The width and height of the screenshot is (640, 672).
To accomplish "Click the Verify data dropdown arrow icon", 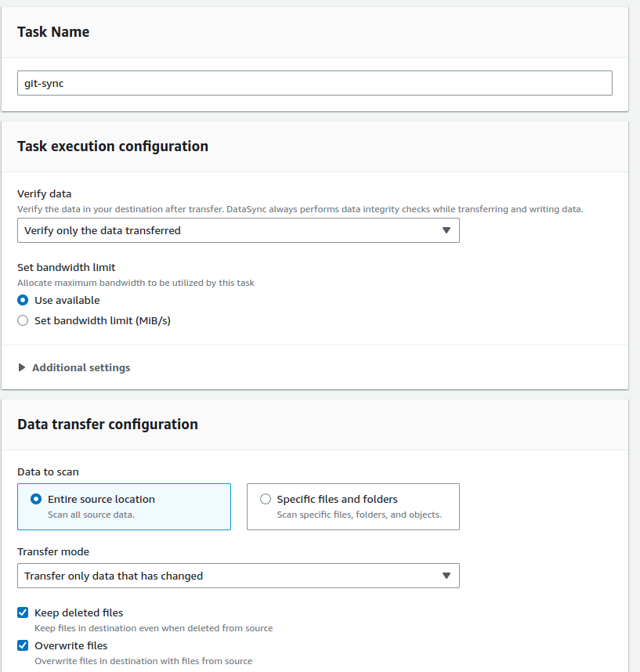I will (x=446, y=230).
